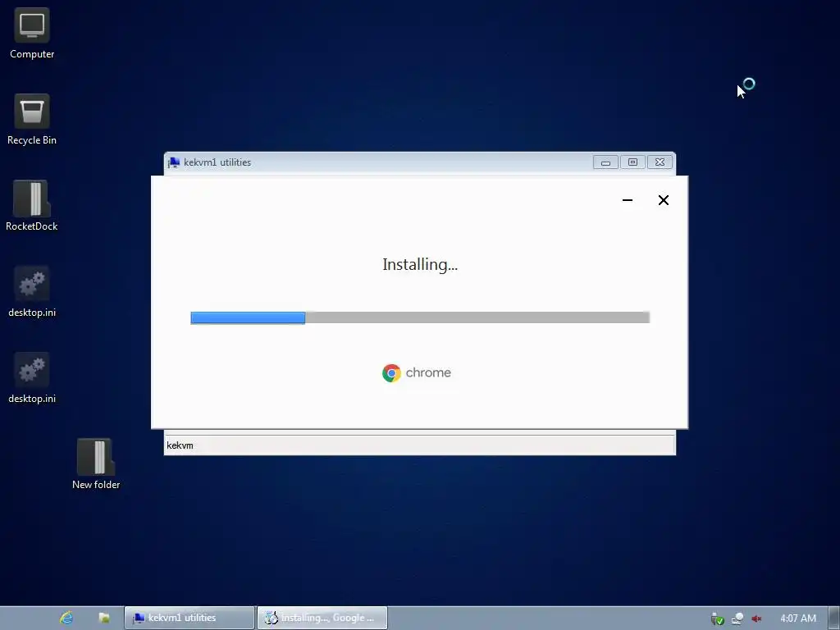Click the chrome wordmark text

428,373
